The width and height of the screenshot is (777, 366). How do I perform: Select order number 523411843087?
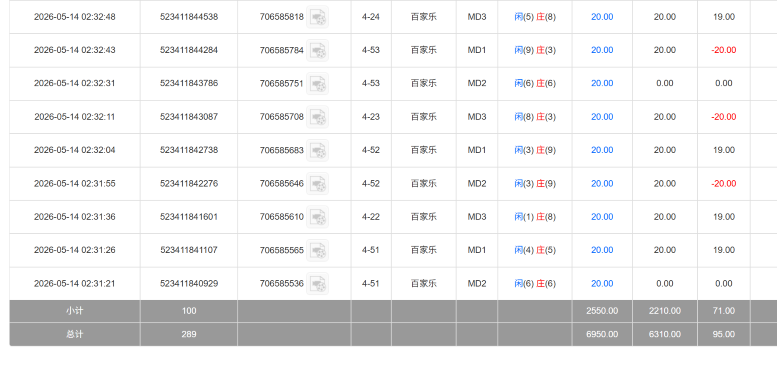tap(189, 117)
